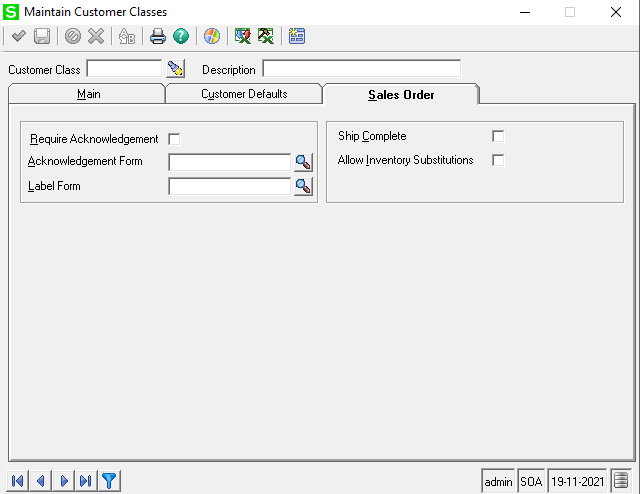Viewport: 640px width, 494px height.
Task: Jump to the last record
Action: 86,481
